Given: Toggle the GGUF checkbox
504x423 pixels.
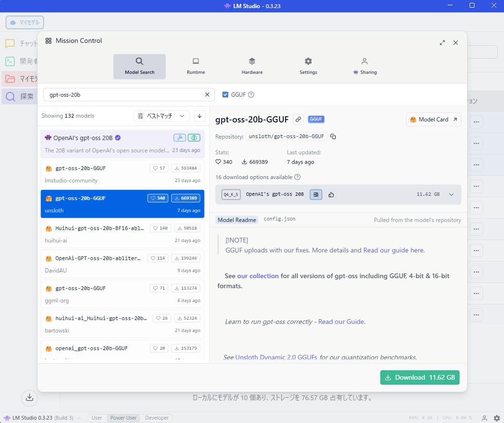Looking at the screenshot, I should [x=226, y=94].
